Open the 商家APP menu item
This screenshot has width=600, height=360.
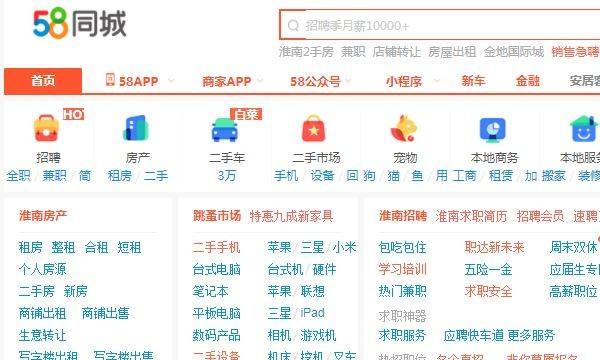(227, 81)
